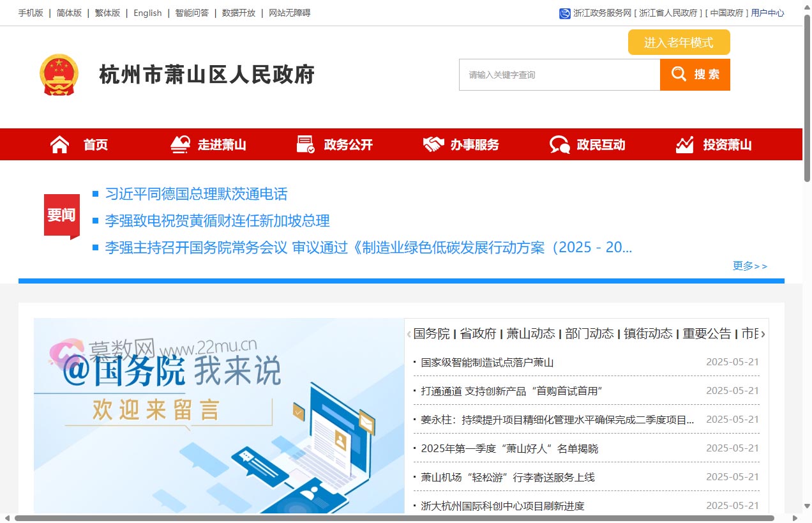Click the national emblem logo icon
Viewport: 812px width, 523px height.
tap(59, 74)
